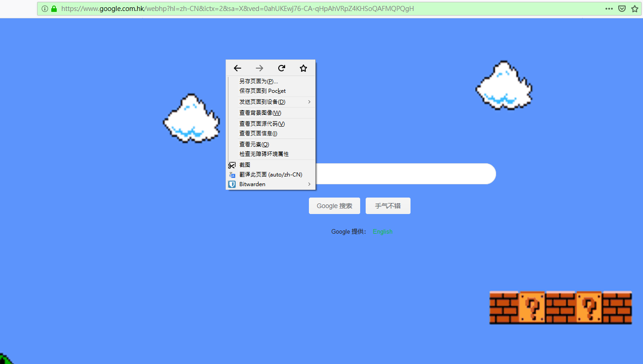Select 翻译此页面 (auto/zh-CN)
Viewport: 643px width, 364px height.
coord(271,175)
